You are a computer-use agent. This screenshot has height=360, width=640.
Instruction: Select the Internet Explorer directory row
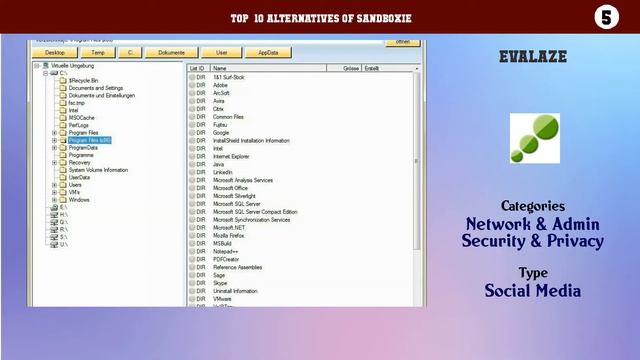point(300,156)
